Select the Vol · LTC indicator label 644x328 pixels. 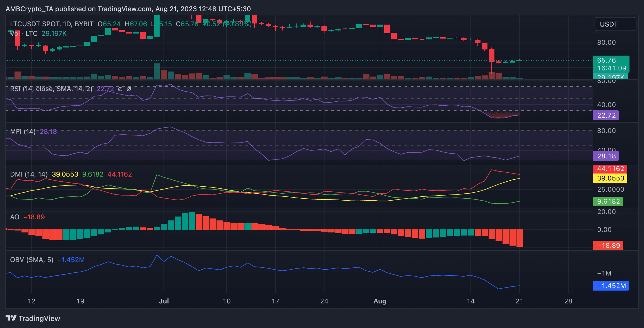[24, 34]
